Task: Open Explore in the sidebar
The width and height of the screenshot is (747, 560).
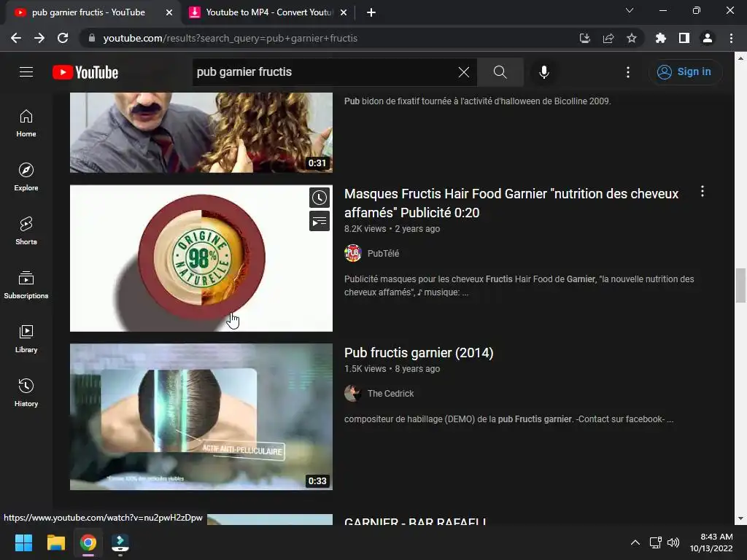Action: tap(26, 177)
